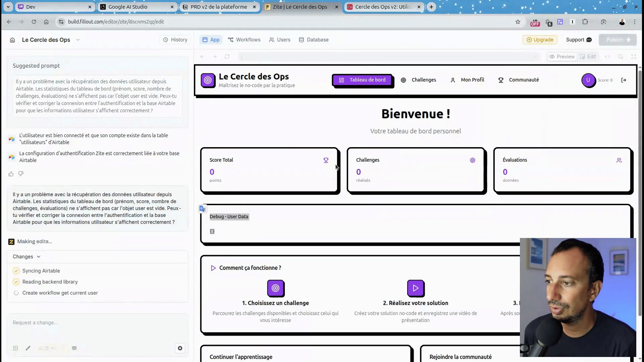Open the History panel
The width and height of the screenshot is (644, 362).
(175, 40)
